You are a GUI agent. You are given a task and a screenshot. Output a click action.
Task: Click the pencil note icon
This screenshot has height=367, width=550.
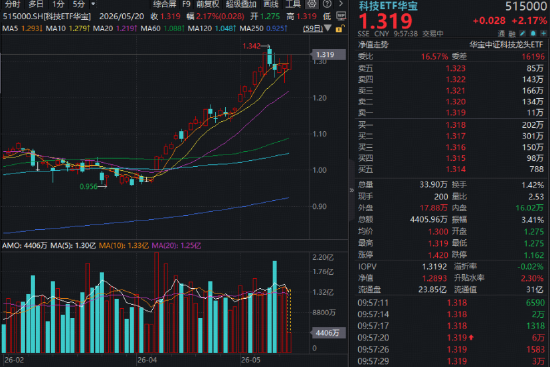tap(522, 34)
